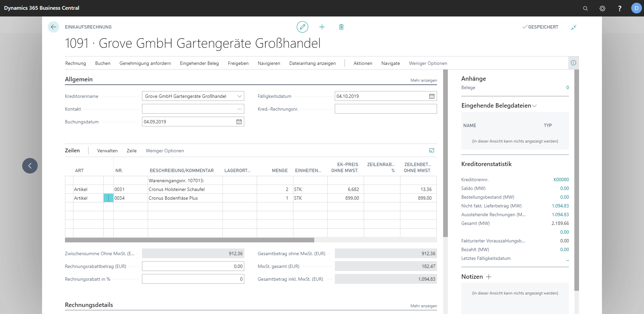Click BESCHREIBUNG/KOMMENTAR column header
This screenshot has width=644, height=314.
182,170
